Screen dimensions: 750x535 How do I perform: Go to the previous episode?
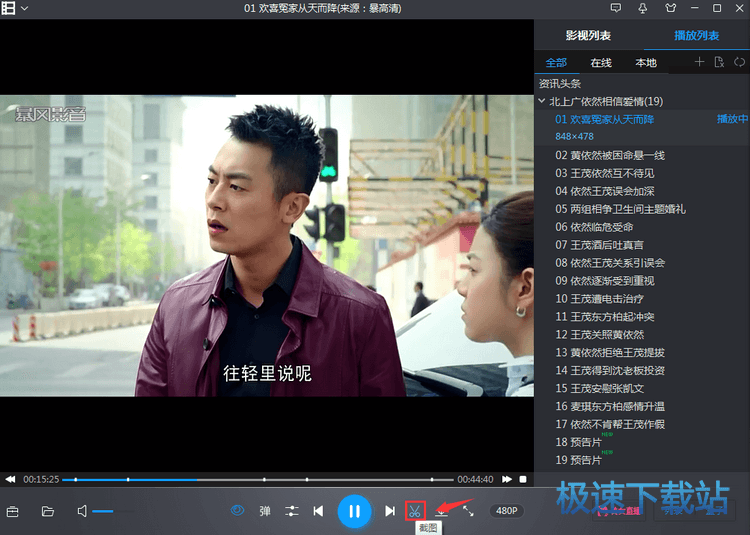point(318,511)
